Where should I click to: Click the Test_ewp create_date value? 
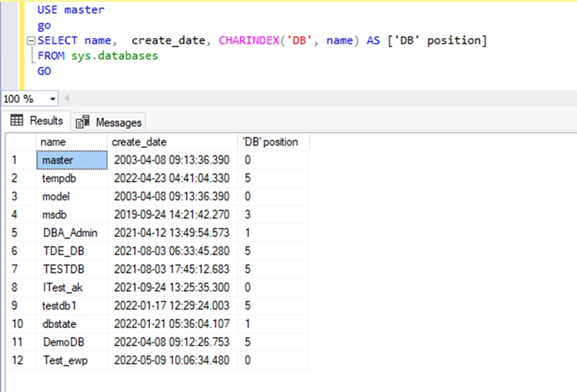coord(172,360)
